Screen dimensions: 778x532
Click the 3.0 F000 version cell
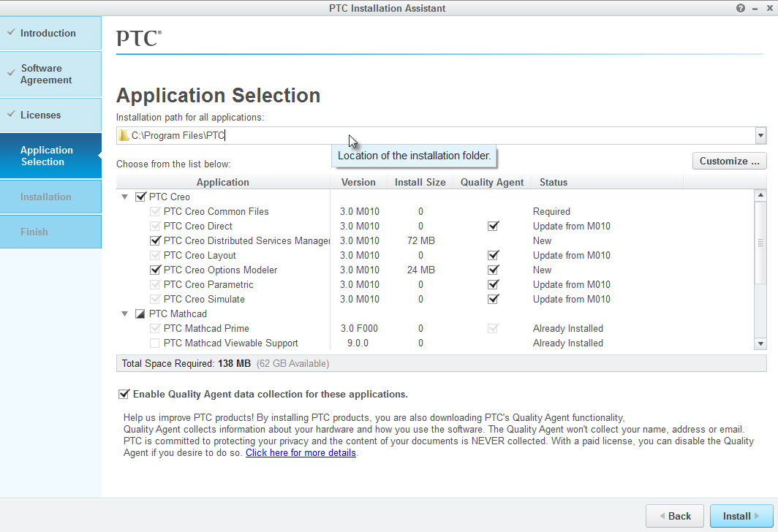[359, 328]
